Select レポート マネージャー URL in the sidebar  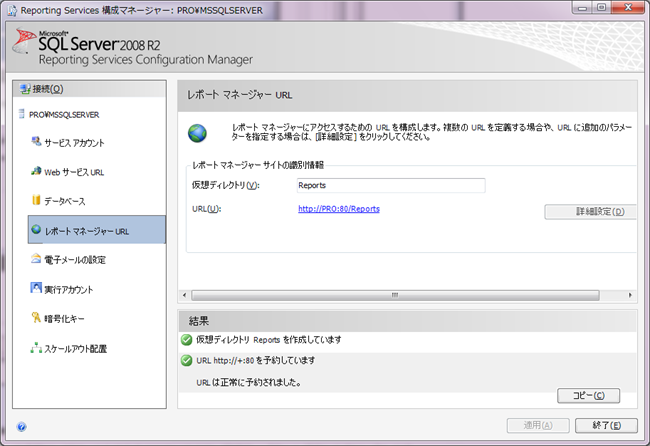(97, 230)
